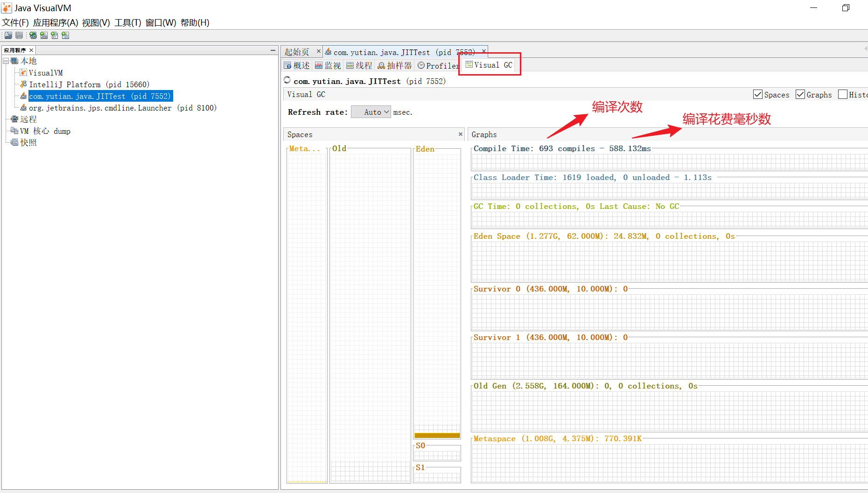
Task: Select org.jetbrains.jps.cmdline.Launcher in the tree
Action: [x=123, y=108]
